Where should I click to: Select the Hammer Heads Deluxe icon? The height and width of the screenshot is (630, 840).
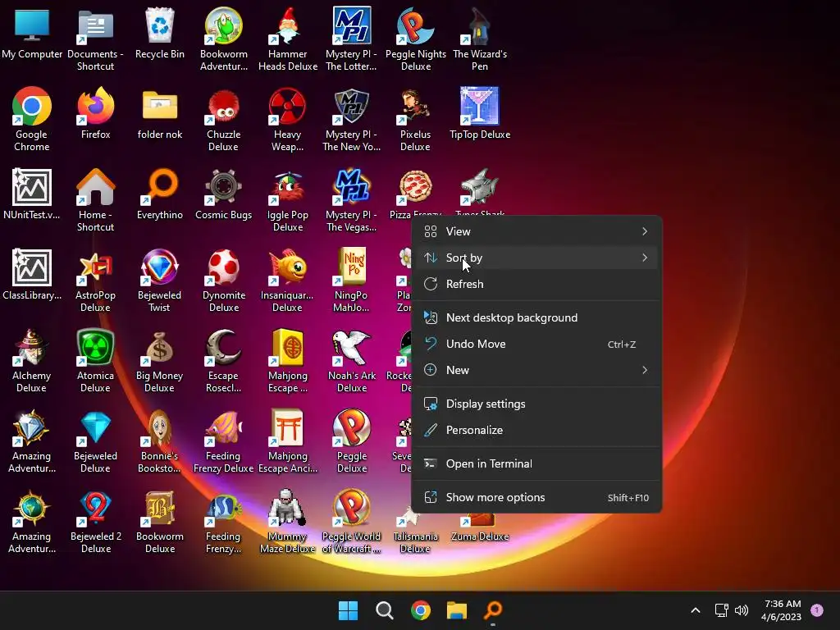pos(288,39)
